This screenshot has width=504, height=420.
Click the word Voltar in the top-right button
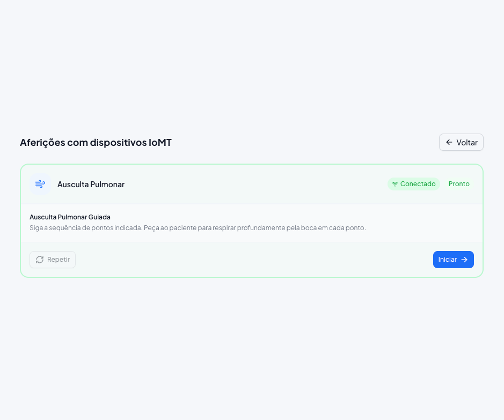click(x=467, y=143)
